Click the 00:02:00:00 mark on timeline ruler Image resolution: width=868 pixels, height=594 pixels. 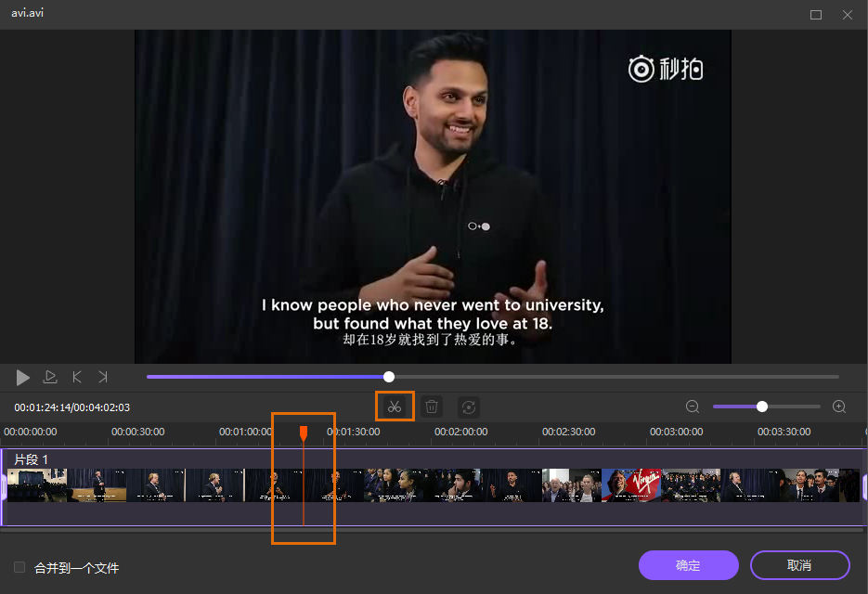click(460, 433)
